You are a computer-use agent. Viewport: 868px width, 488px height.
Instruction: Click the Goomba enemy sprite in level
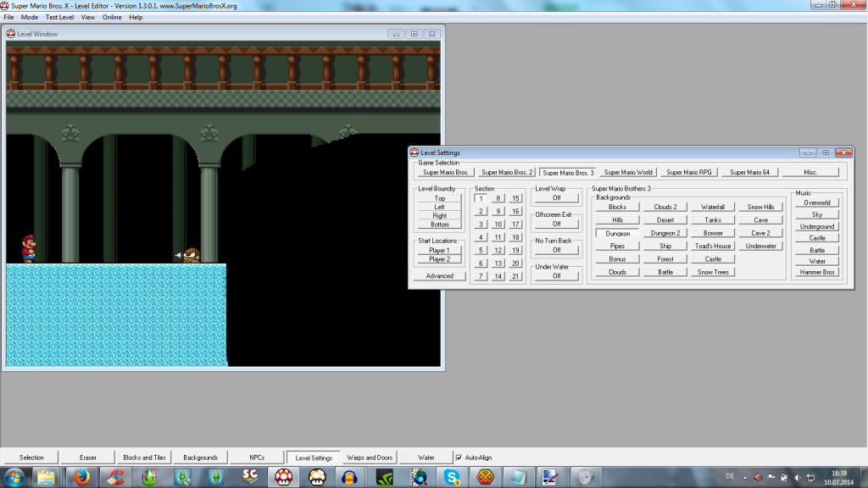coord(192,256)
